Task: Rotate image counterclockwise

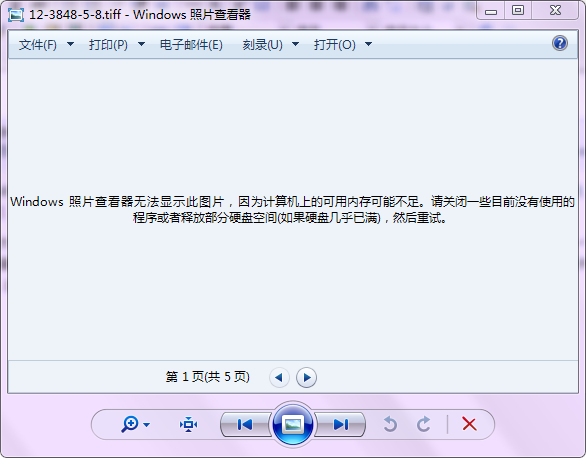Action: (390, 424)
